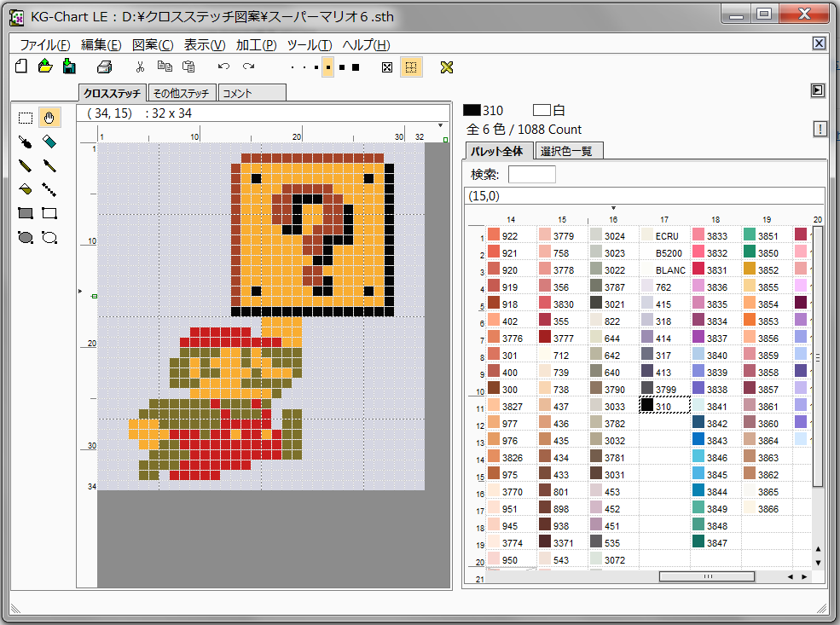Screen dimensions: 840x625
Task: Open the 図案(C) menu
Action: pos(153,45)
